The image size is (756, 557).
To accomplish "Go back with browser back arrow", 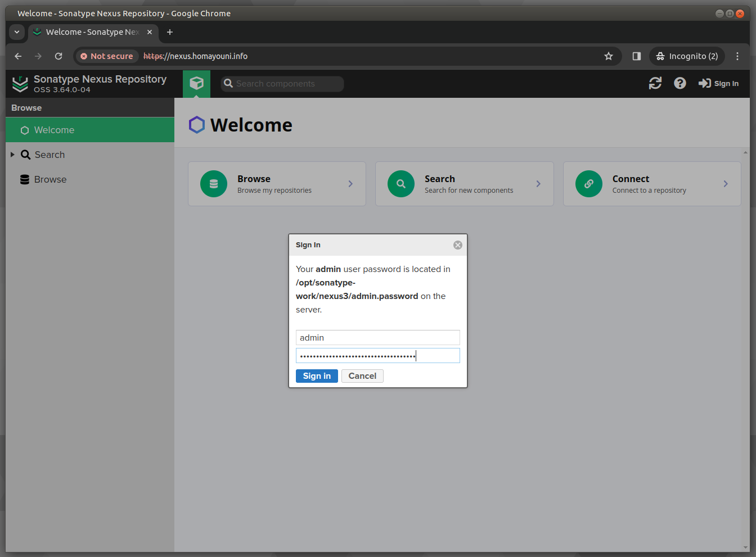I will click(x=18, y=56).
